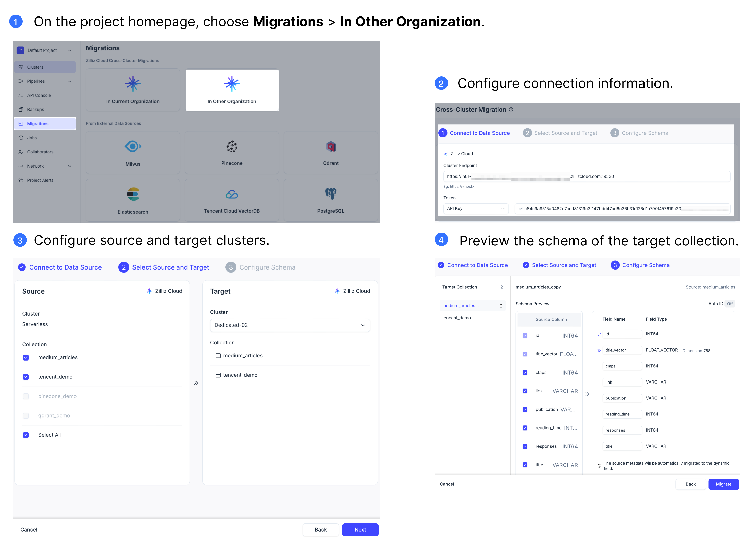The image size is (754, 560).
Task: Toggle the Auto ID Off switch
Action: click(x=730, y=304)
